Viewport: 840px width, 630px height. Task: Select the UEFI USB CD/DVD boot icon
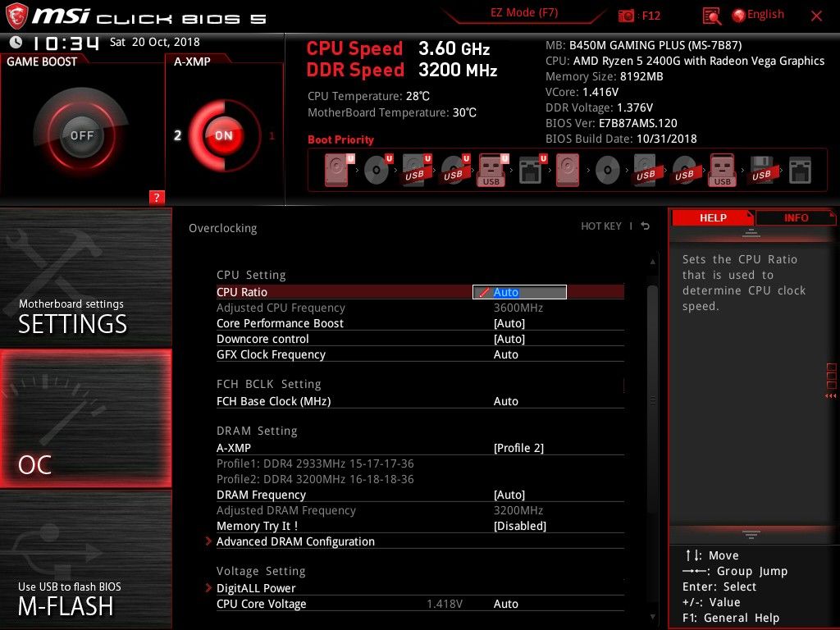tap(454, 170)
